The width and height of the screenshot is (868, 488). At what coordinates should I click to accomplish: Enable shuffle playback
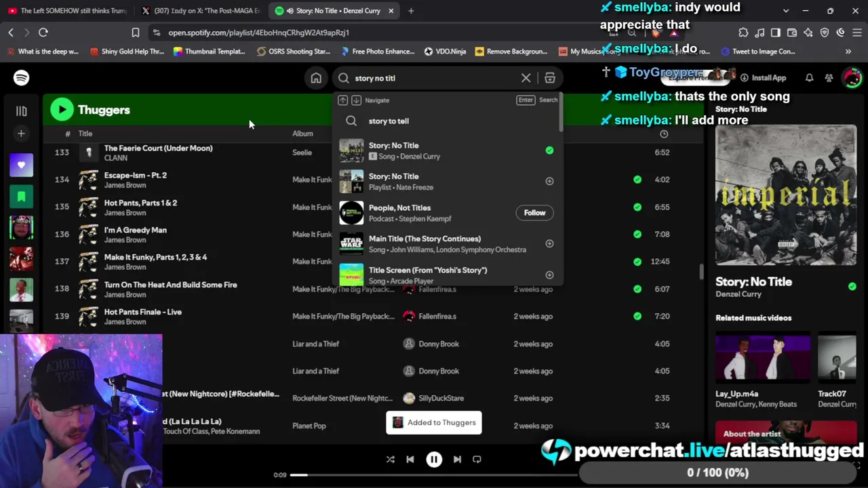(390, 459)
